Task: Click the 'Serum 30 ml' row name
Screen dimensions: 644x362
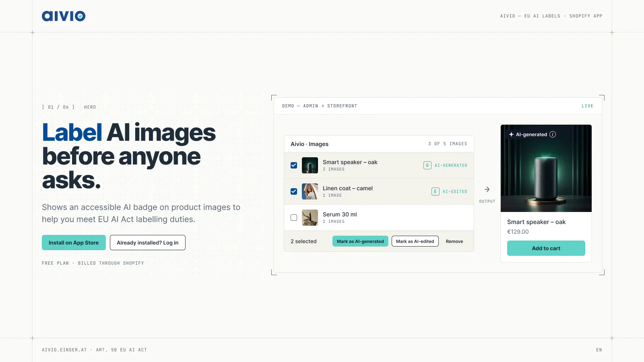Action: point(340,214)
